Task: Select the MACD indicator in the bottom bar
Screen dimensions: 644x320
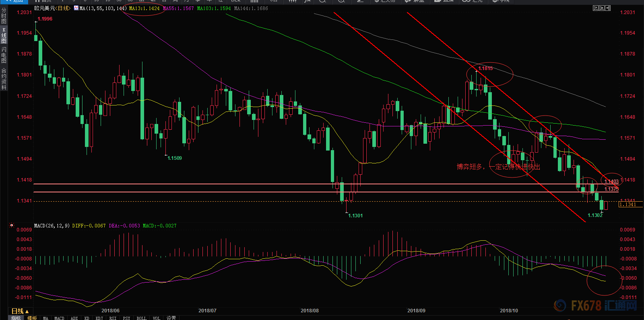Action: coord(59,318)
